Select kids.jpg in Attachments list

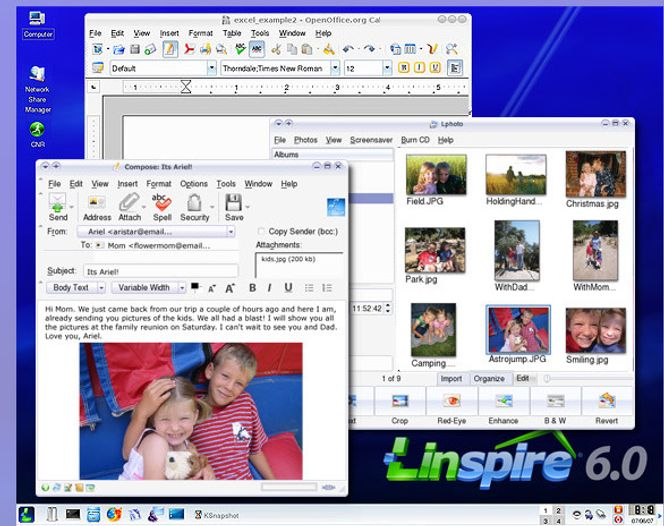point(288,259)
